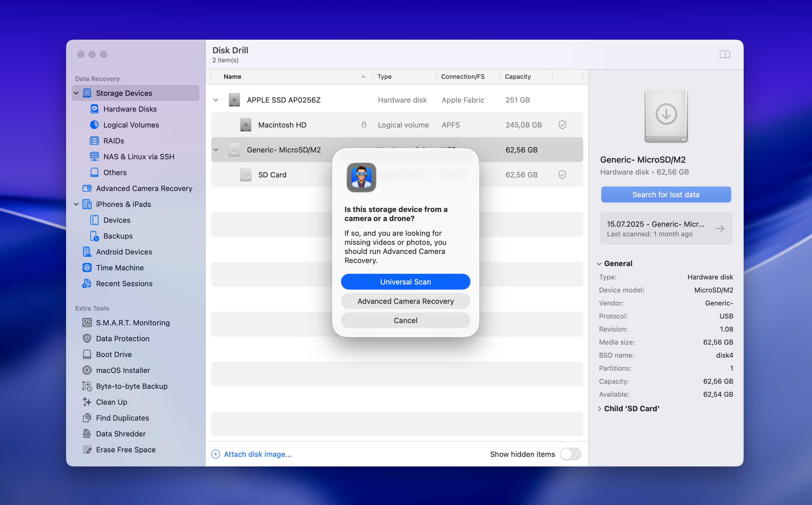Click the Boot Drive icon
This screenshot has width=812, height=505.
tap(87, 354)
